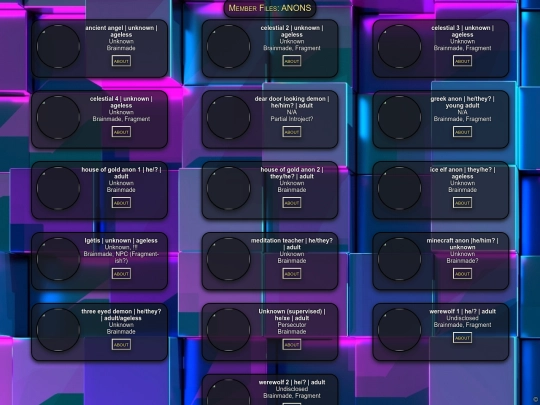
Task: Open About for dear door looking demon
Action: click(292, 132)
